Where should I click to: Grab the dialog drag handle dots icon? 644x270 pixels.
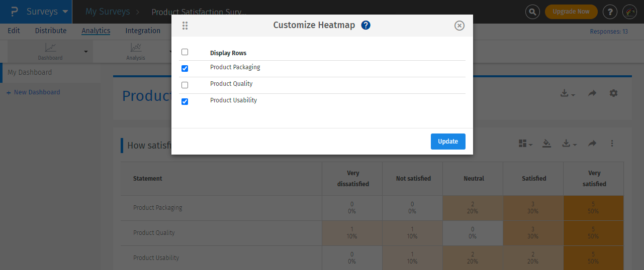(x=185, y=26)
